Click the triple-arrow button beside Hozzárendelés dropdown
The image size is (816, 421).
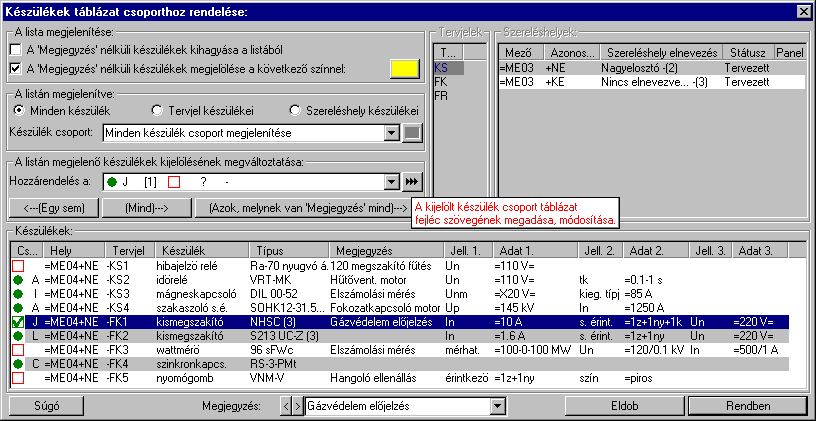(x=411, y=182)
